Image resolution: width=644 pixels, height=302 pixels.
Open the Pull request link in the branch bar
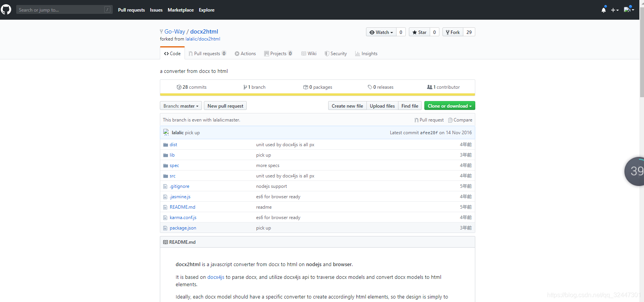[x=429, y=120]
